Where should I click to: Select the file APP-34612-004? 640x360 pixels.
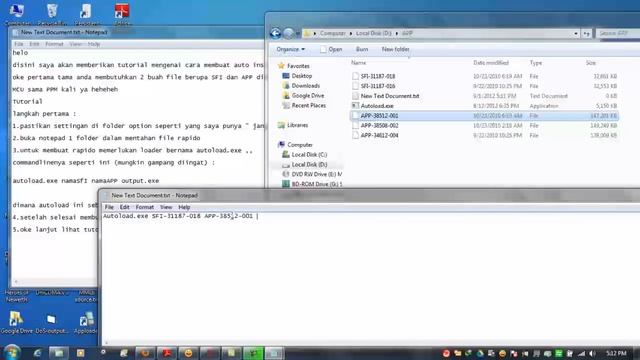[379, 135]
